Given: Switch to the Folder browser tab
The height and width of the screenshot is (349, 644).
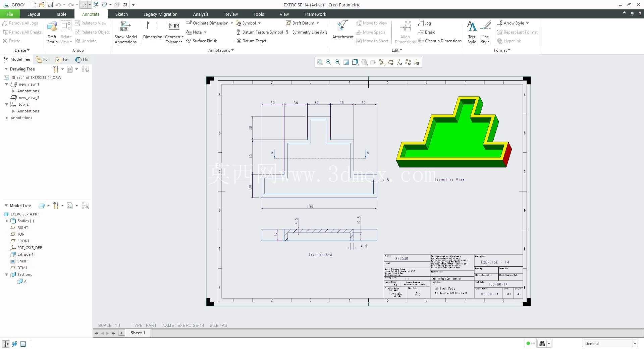Looking at the screenshot, I should click(x=43, y=59).
